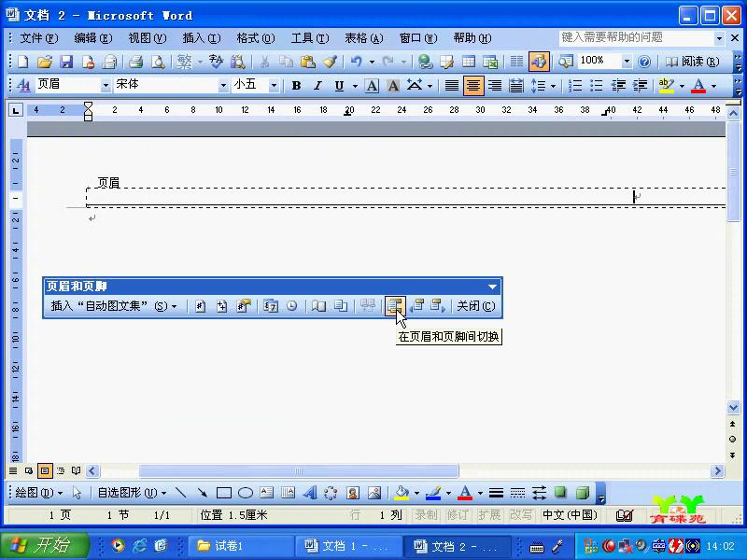Click the Show Next header icon
This screenshot has width=747, height=560.
(x=437, y=306)
